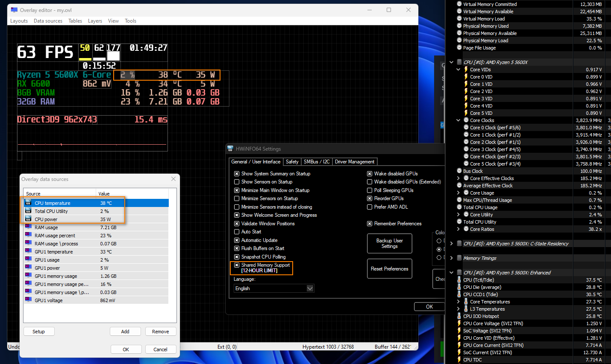Click the lightning icon beside Core 0 VID
The image size is (611, 364).
(x=466, y=77)
